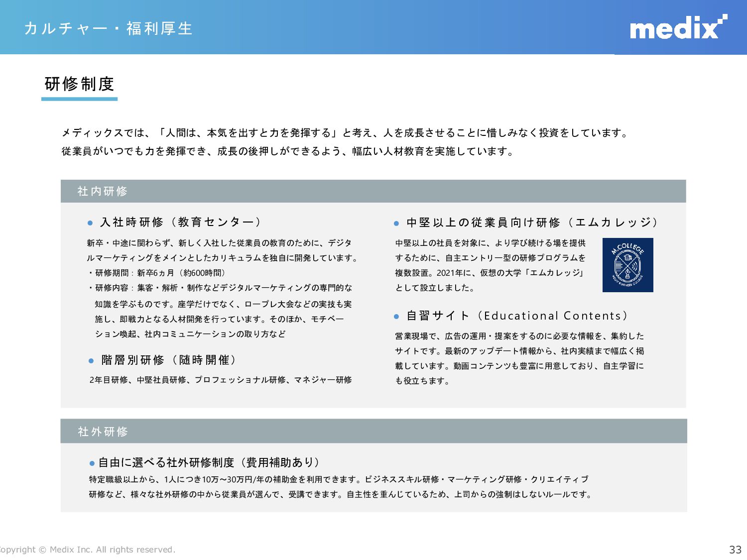This screenshot has height=560, width=747.
Task: Click heading 階層別研修（随時開催）
Action: 169,360
